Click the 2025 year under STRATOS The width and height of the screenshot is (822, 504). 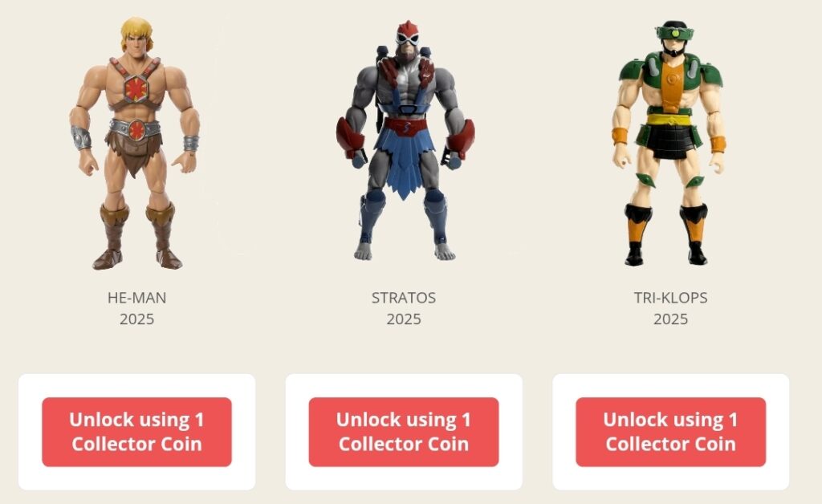tap(404, 319)
